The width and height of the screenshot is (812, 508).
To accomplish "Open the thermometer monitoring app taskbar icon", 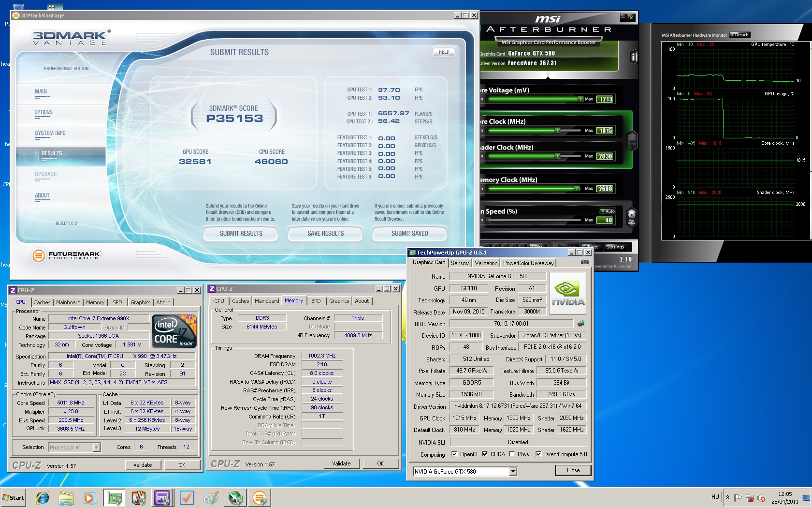I will (138, 497).
